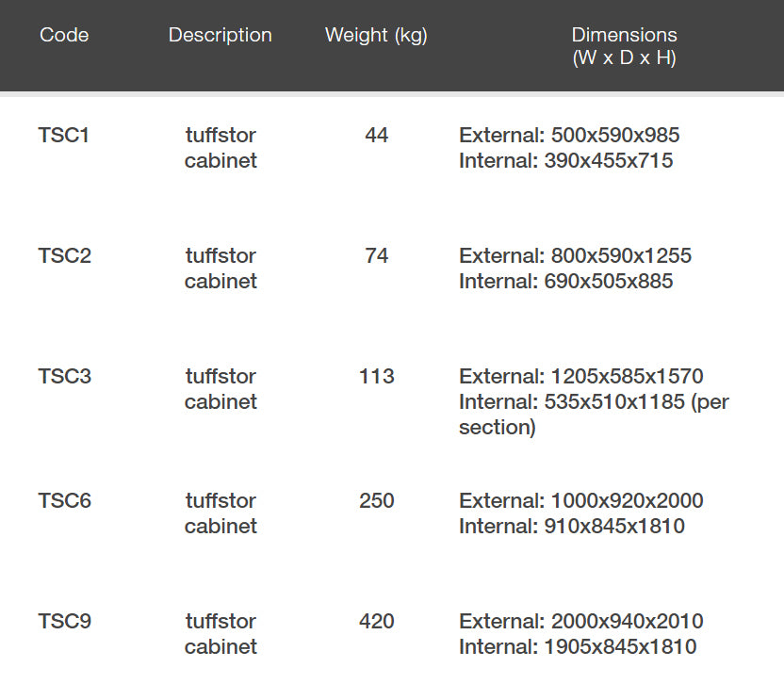Viewport: 784px width, 700px height.
Task: Select the TSC9 code cell
Action: click(64, 622)
